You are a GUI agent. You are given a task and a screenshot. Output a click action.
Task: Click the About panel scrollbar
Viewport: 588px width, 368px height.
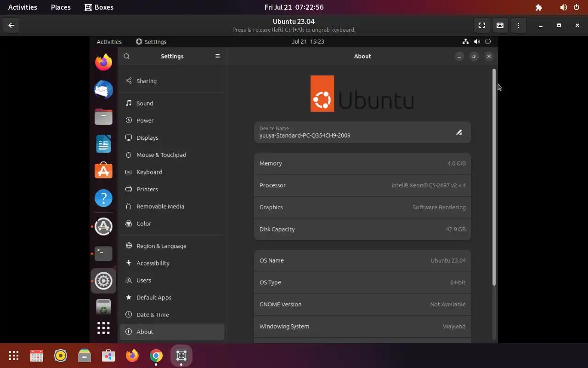coord(494,177)
